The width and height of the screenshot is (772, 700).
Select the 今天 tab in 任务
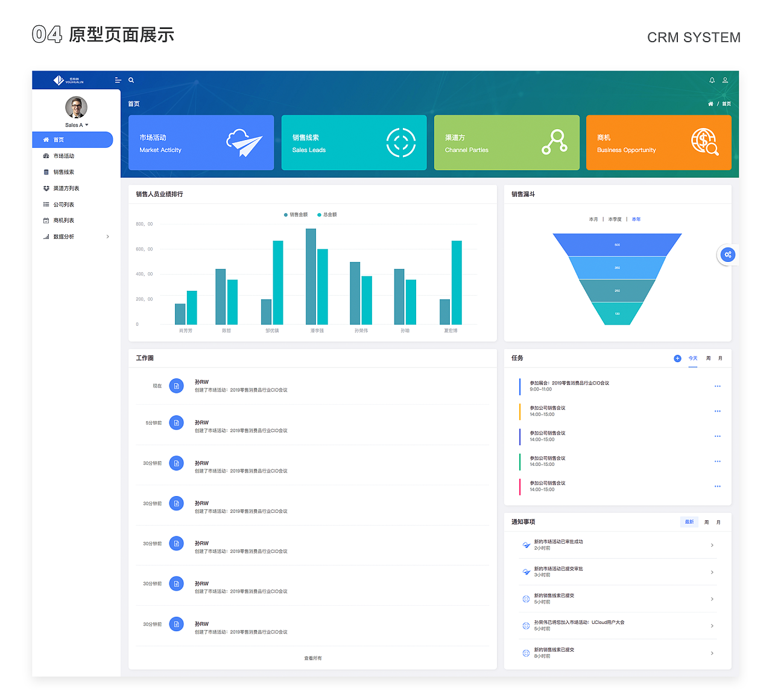(x=693, y=358)
